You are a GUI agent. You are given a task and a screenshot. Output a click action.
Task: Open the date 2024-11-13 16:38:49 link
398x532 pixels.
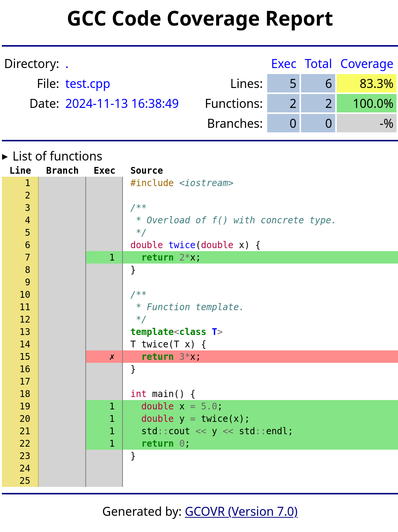122,103
